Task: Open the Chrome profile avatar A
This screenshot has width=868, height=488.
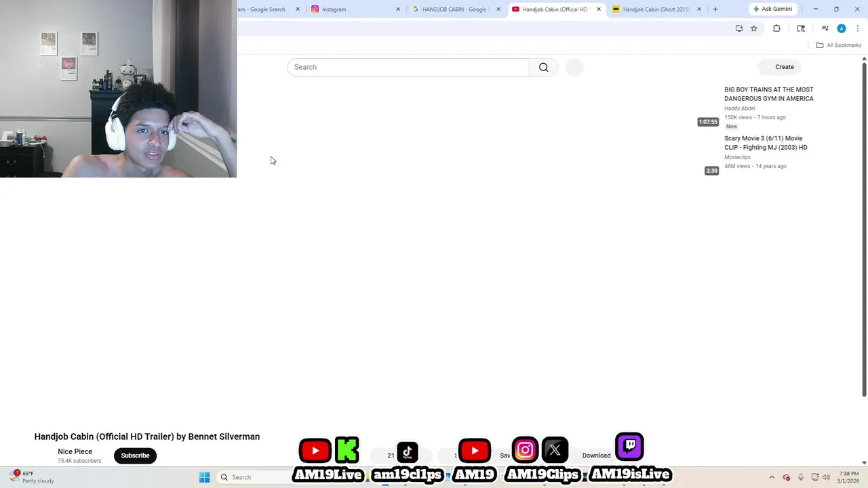Action: (x=842, y=28)
